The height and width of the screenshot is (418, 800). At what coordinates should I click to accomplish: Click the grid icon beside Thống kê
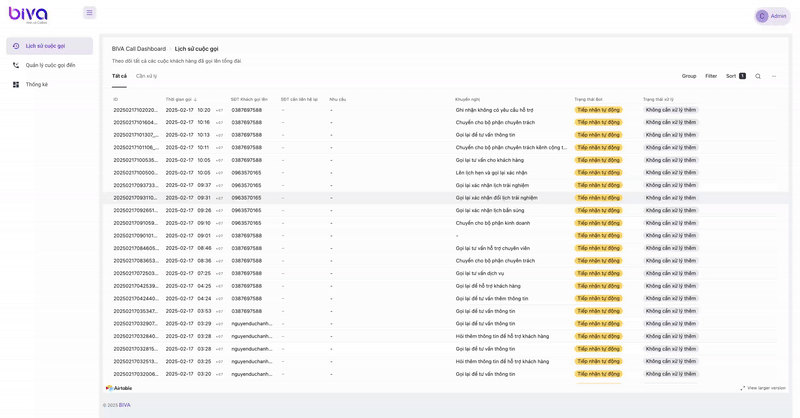(16, 85)
